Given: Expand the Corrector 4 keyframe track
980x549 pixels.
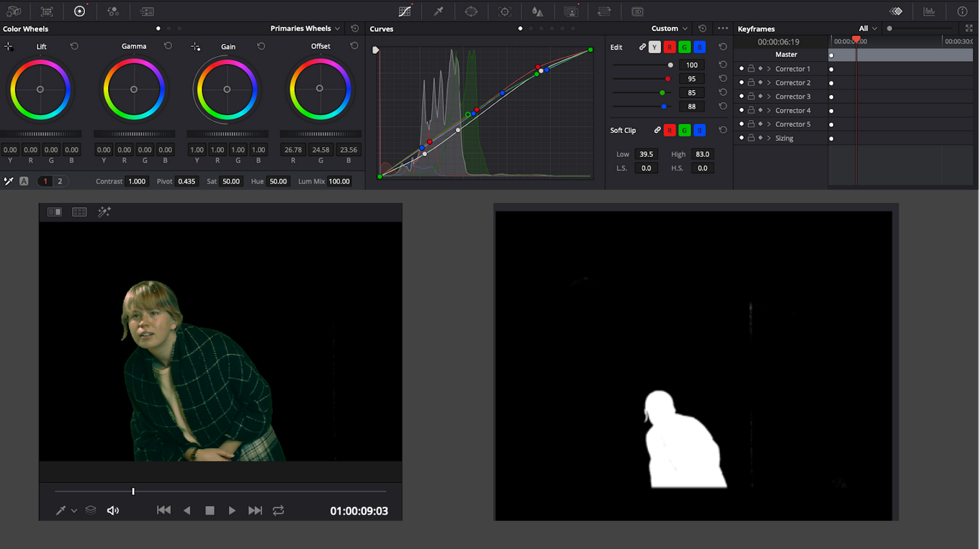Looking at the screenshot, I should coord(769,111).
